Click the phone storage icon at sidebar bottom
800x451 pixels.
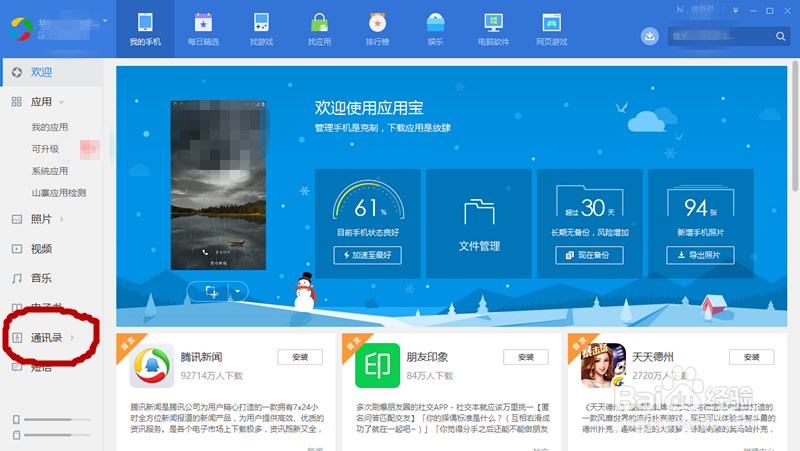pos(16,419)
